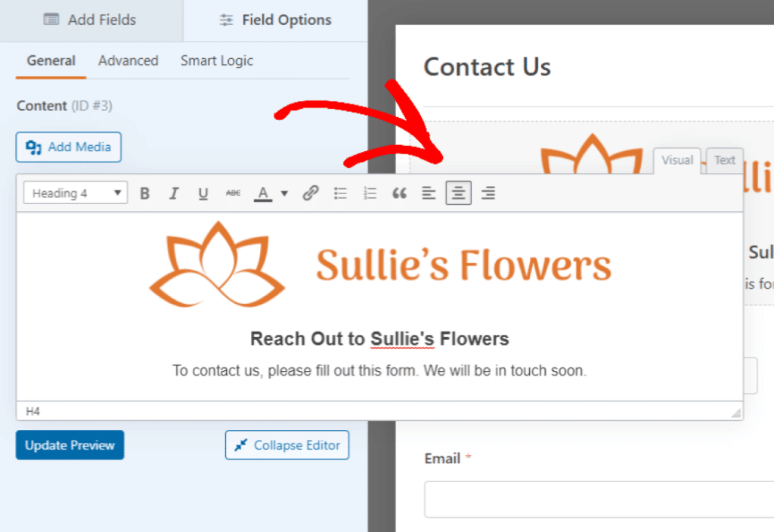Insert a link with the chain icon
This screenshot has width=774, height=532.
coord(310,193)
